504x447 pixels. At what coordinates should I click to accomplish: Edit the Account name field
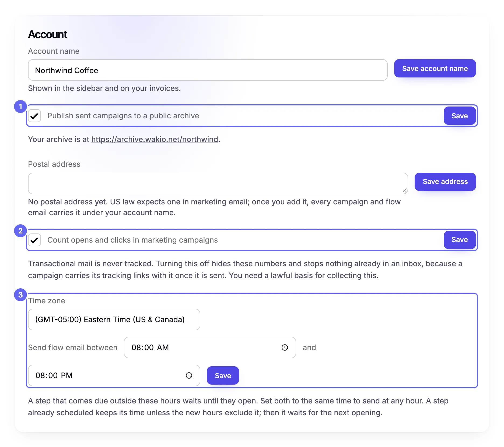(x=208, y=70)
